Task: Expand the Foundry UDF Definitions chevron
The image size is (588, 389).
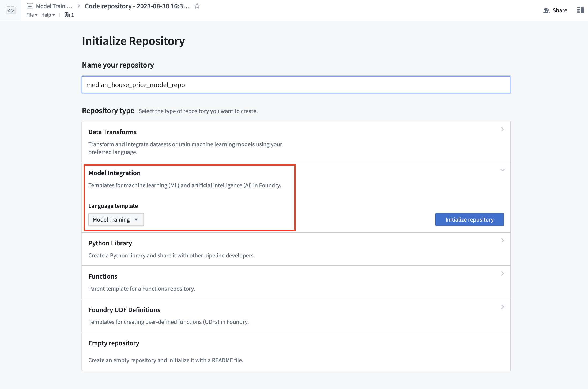Action: pos(502,307)
